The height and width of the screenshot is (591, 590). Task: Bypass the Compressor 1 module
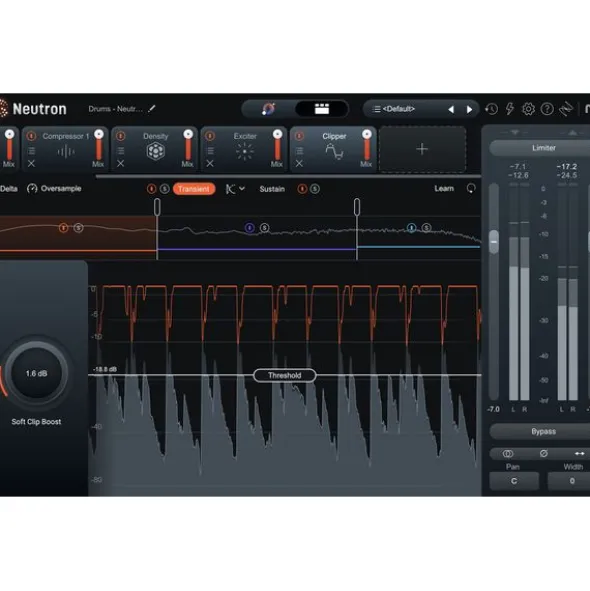click(31, 136)
